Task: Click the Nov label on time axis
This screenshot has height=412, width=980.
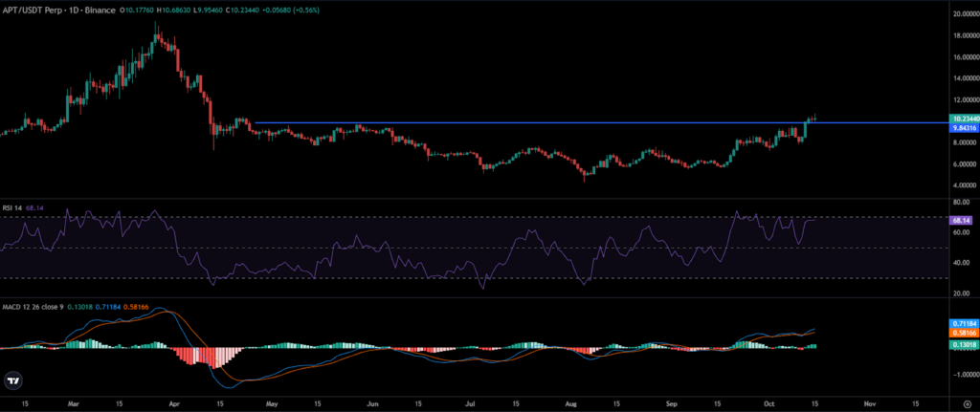Action: click(x=869, y=404)
